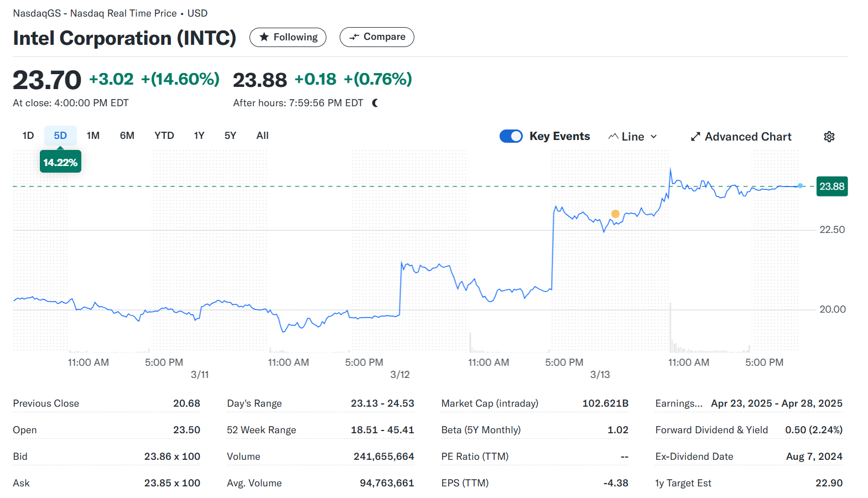Screen dimensions: 868x498
Task: Open the Line chart type dropdown
Action: tap(633, 137)
